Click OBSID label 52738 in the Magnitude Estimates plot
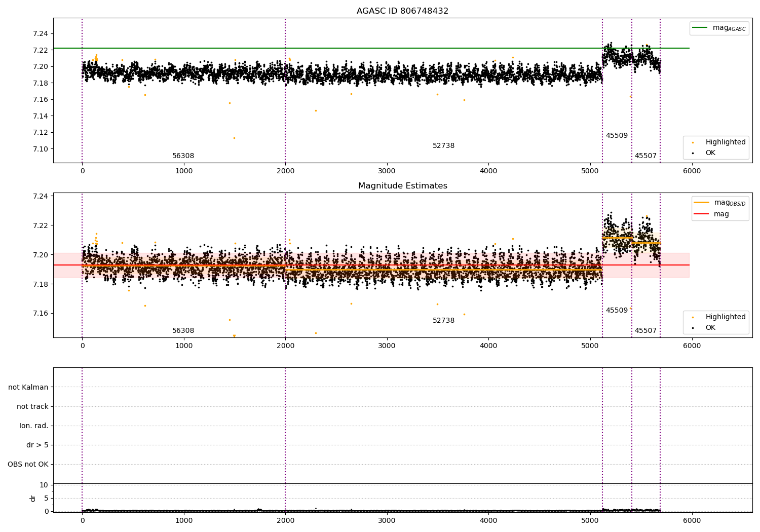This screenshot has height=532, width=760. click(x=443, y=321)
